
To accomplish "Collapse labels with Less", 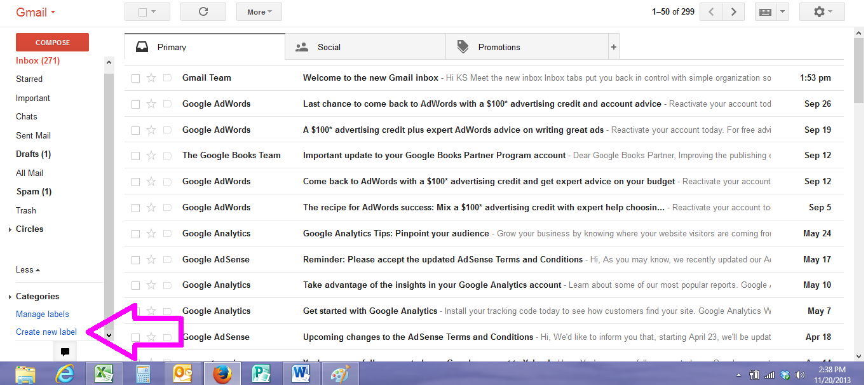I will 28,269.
